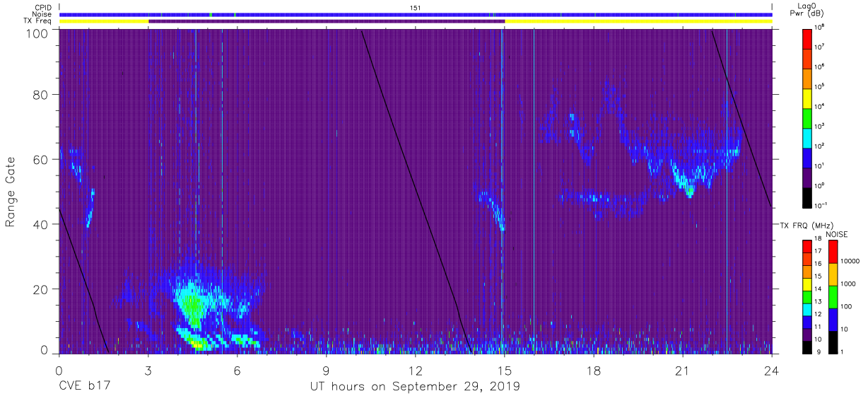Click the green segment of noise colorbar
The height and width of the screenshot is (401, 868).
(833, 296)
